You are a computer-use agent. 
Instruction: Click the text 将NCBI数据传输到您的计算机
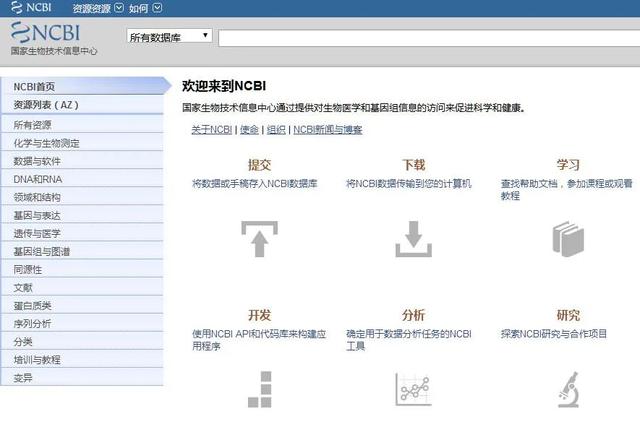tap(409, 184)
